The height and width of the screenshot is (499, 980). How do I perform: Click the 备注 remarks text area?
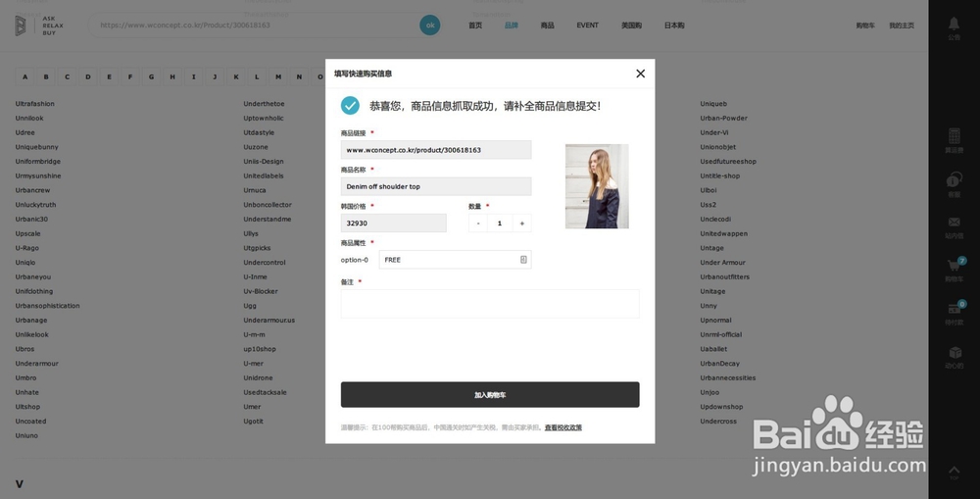point(490,304)
